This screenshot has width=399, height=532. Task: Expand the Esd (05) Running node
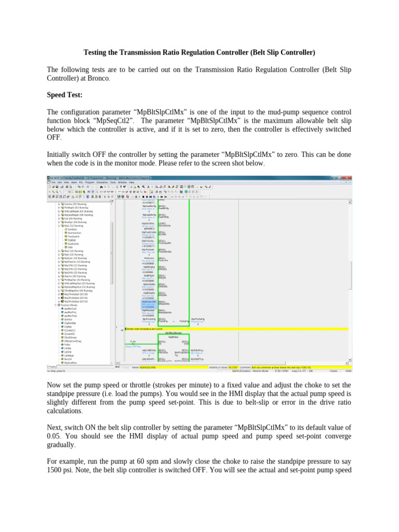[59, 219]
